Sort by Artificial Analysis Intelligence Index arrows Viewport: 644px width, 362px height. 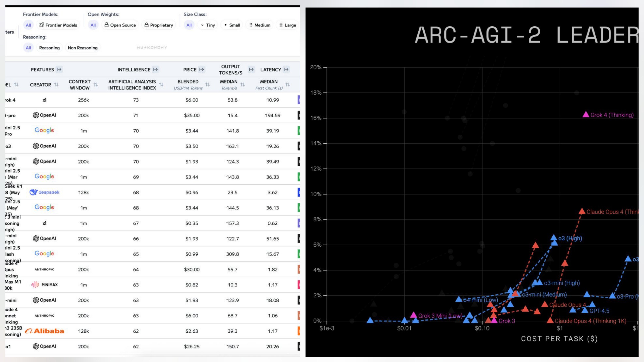tap(161, 85)
